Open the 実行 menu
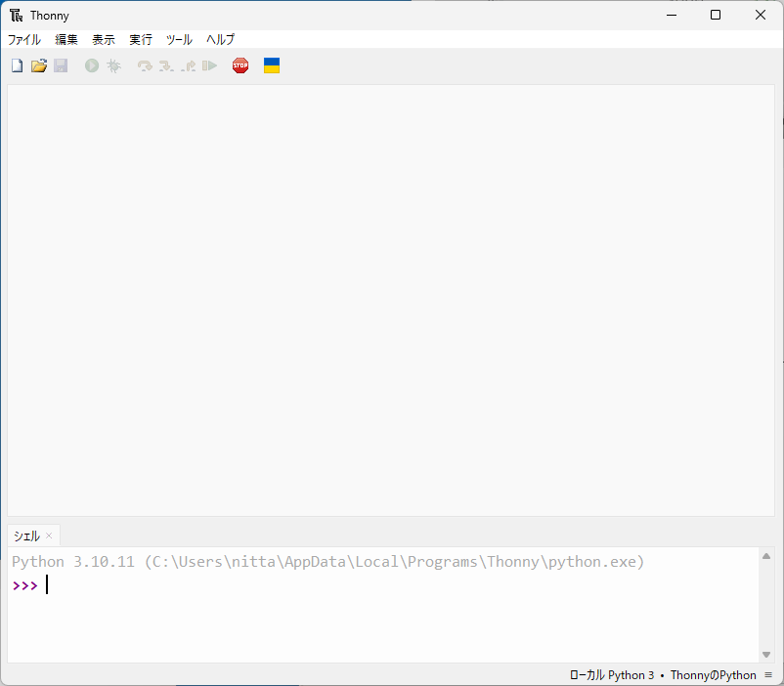The width and height of the screenshot is (784, 686). [x=141, y=40]
